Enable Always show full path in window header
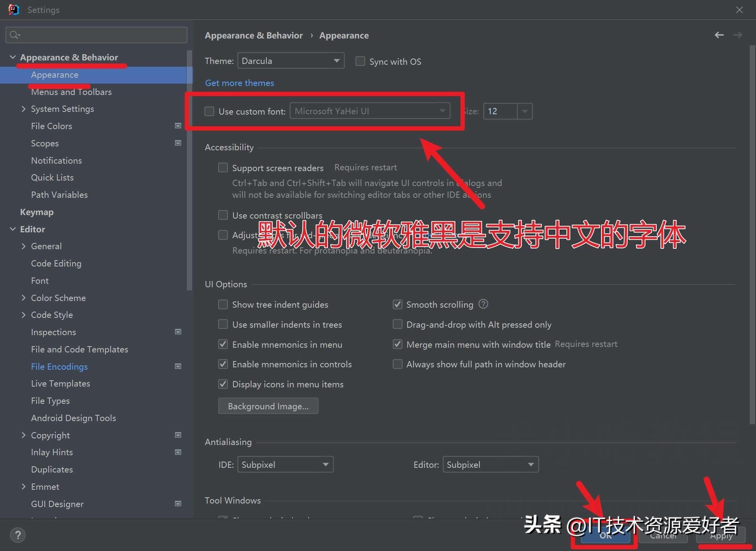The width and height of the screenshot is (756, 551). coord(397,364)
